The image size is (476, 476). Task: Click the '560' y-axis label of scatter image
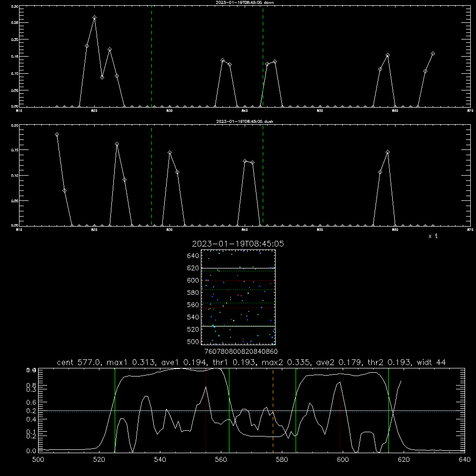pyautogui.click(x=193, y=305)
